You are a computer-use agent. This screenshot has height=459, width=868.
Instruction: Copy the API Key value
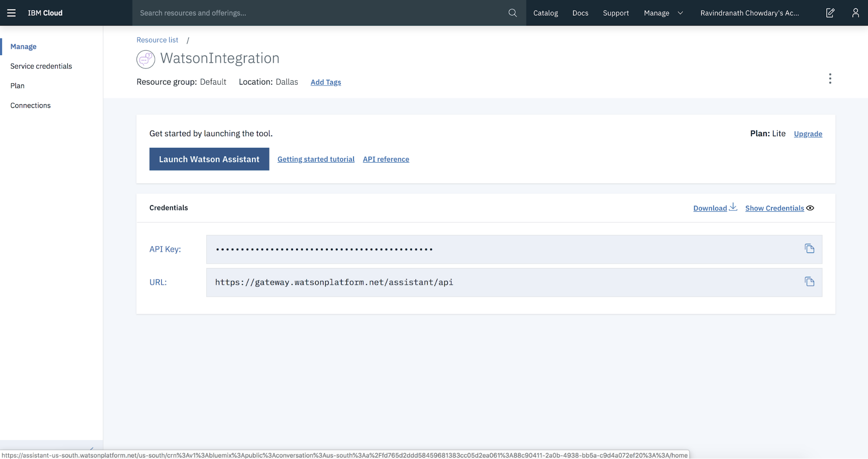(x=809, y=249)
